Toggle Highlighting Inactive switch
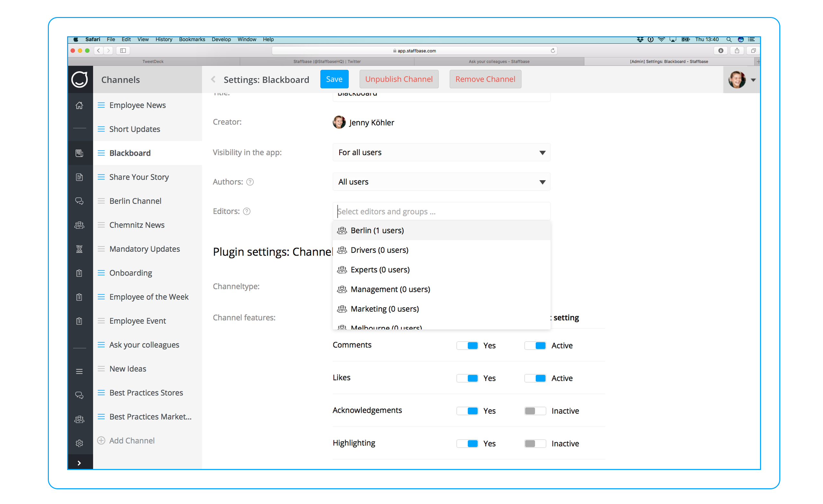The image size is (823, 504). click(535, 444)
